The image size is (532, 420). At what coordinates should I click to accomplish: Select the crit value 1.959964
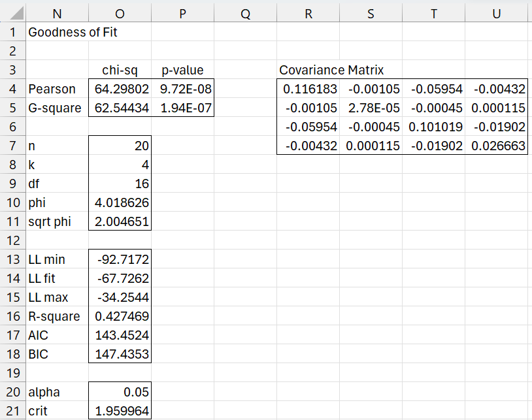119,411
